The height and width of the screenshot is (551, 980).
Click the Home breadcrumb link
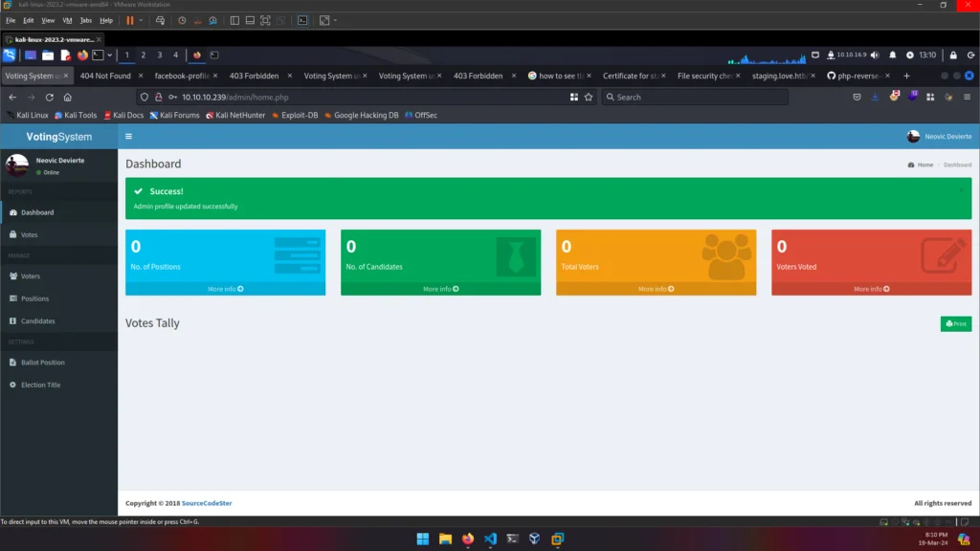pyautogui.click(x=921, y=165)
